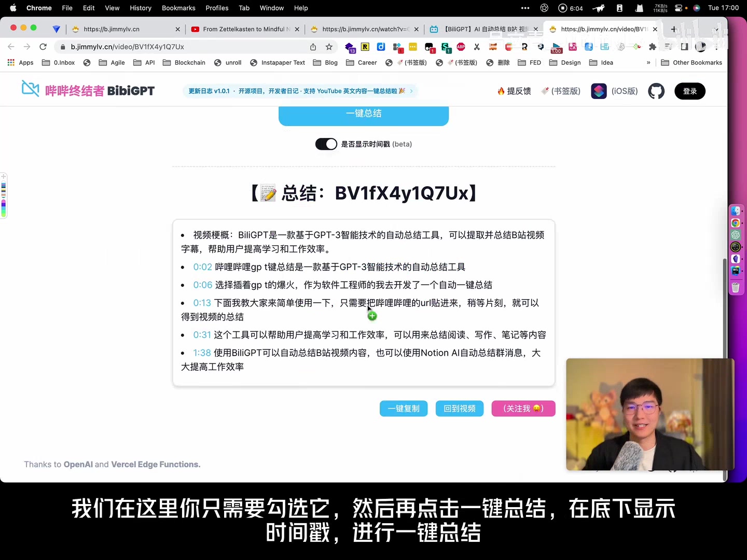Screen dimensions: 747x560
Task: Open Obsidian from the dock
Action: pos(736,259)
